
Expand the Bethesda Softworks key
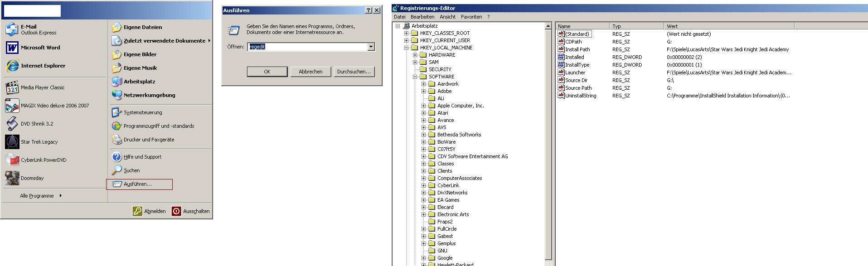pos(424,135)
